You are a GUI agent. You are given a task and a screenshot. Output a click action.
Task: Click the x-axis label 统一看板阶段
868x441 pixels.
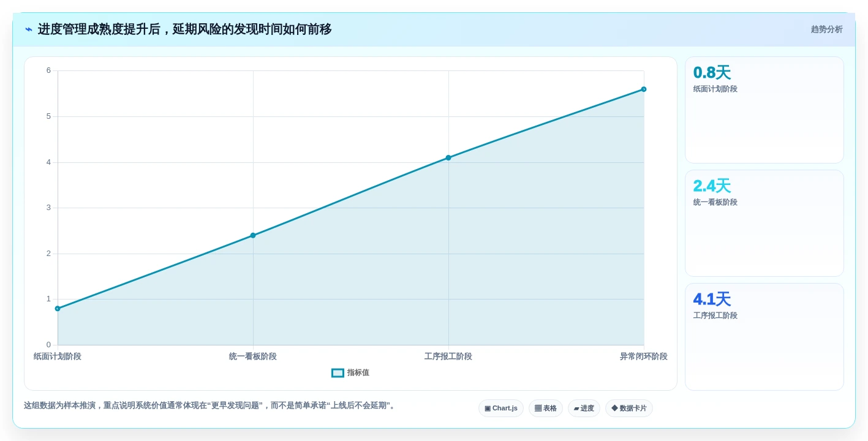(253, 356)
